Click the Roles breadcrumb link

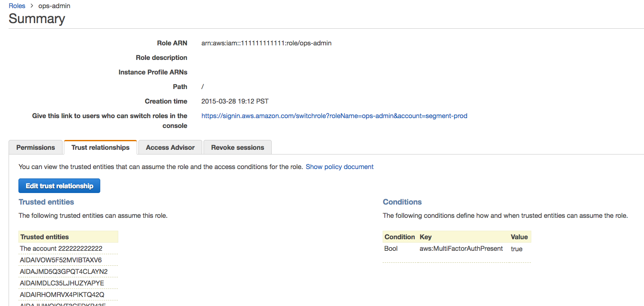[17, 6]
